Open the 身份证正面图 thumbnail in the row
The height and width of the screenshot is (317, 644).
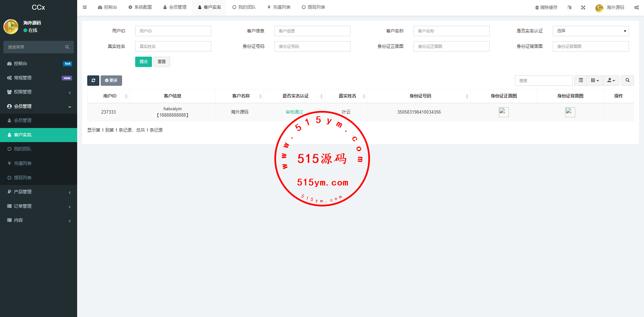[x=503, y=112]
